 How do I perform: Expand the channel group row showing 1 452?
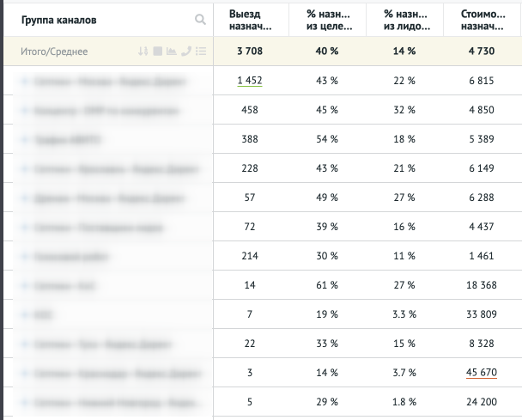pyautogui.click(x=24, y=82)
